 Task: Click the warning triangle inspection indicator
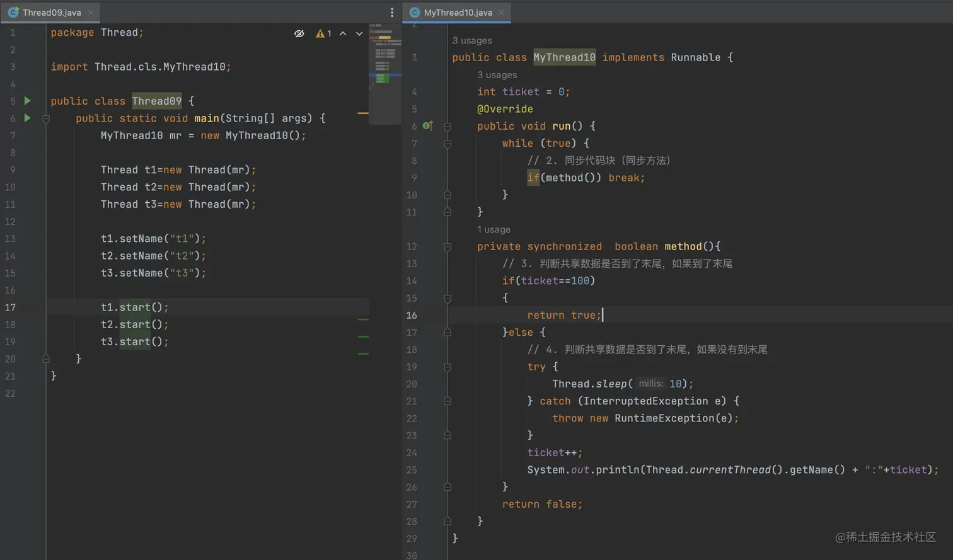pos(320,33)
